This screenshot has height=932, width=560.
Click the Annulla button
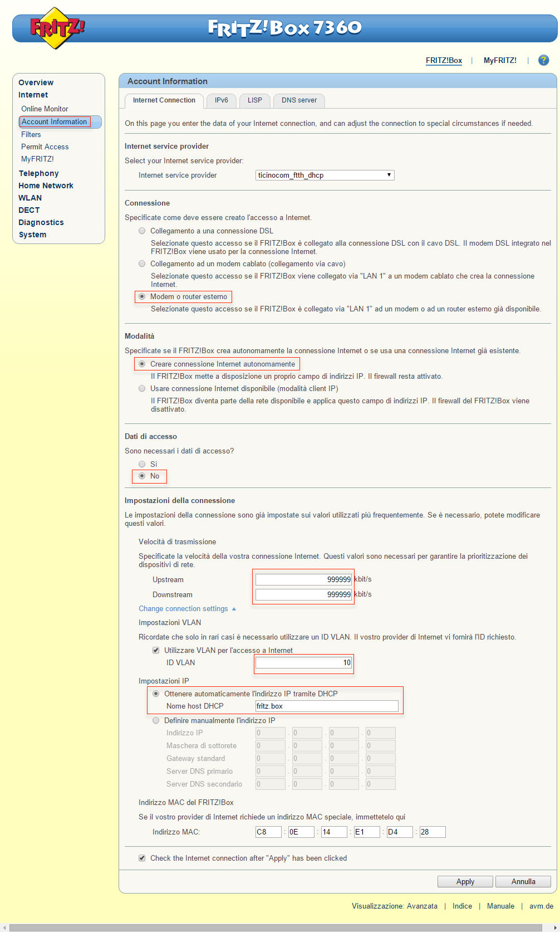pos(523,881)
